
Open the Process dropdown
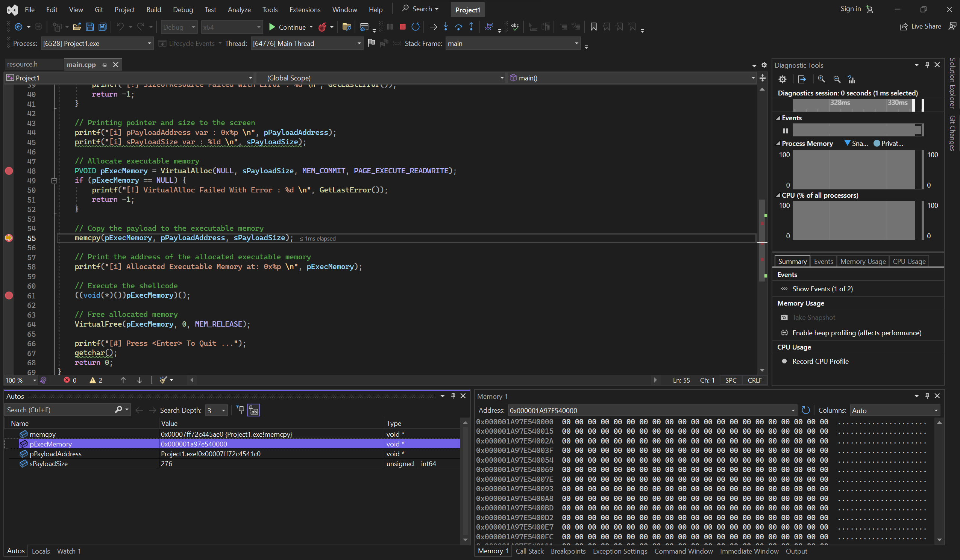97,43
